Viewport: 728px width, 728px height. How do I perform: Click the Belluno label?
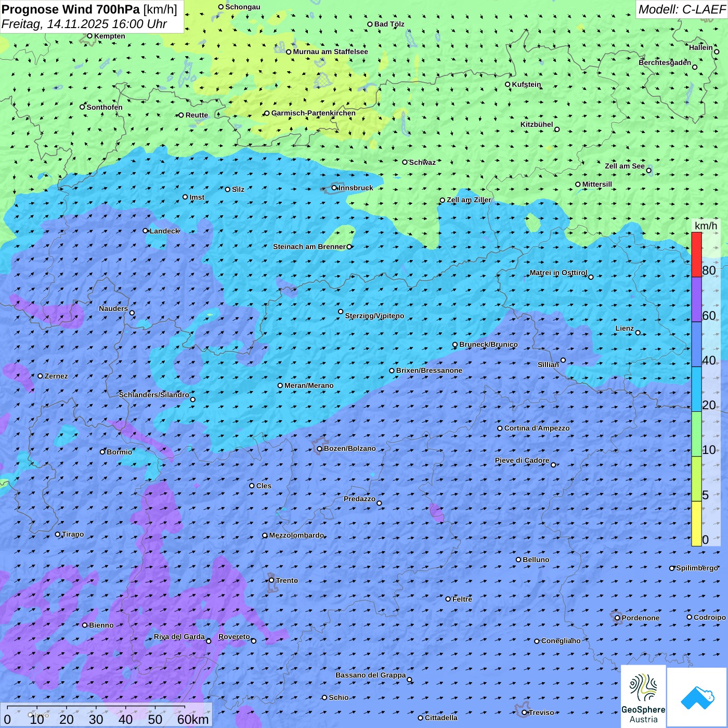click(x=536, y=560)
